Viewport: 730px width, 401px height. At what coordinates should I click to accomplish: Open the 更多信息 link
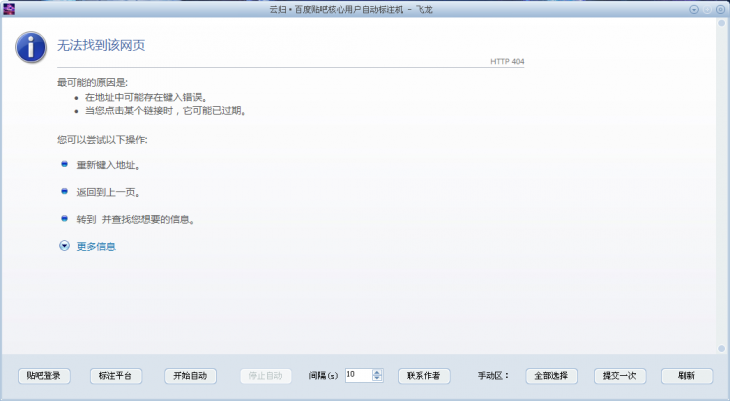click(96, 246)
